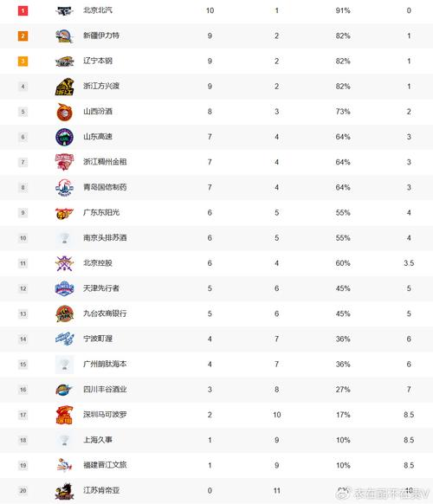Click the 天津先行者 team logo

click(64, 288)
